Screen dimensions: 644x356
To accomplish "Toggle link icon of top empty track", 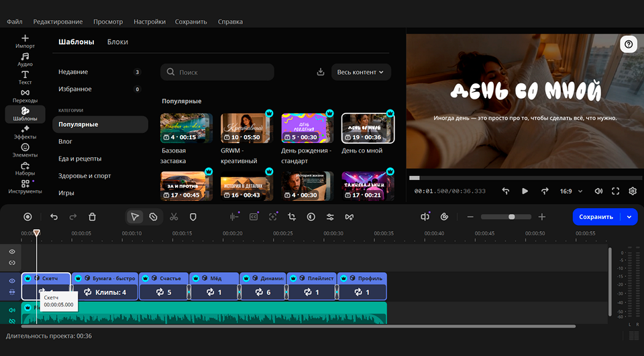I will click(12, 263).
